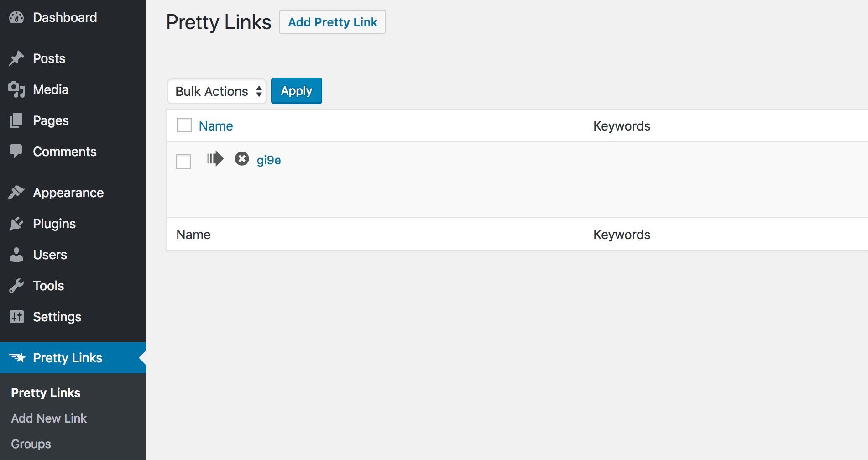This screenshot has width=868, height=460.
Task: Click the Appearance paintbrush icon
Action: [x=16, y=193]
